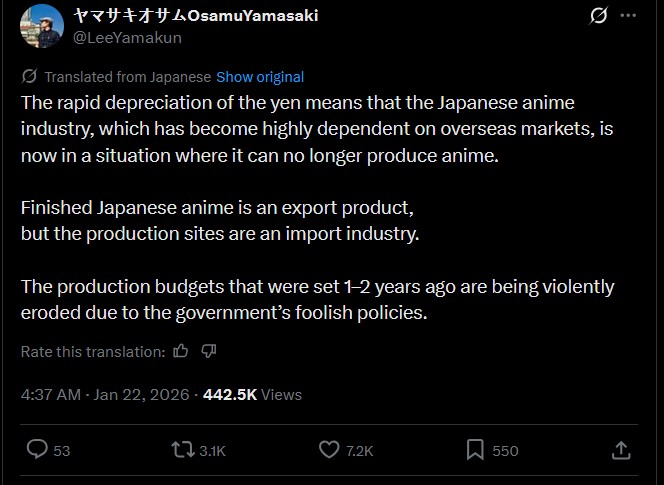This screenshot has height=485, width=664.
Task: Click Show original translation link
Action: pos(260,77)
